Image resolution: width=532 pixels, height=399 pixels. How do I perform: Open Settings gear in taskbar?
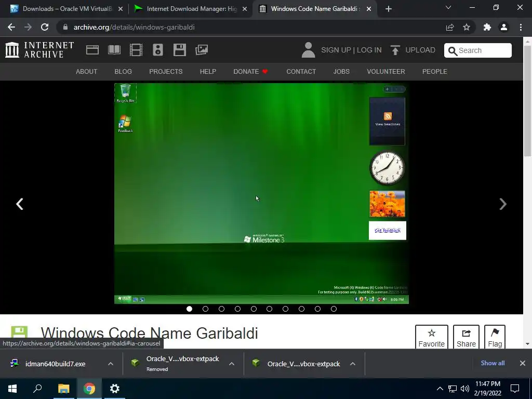coord(115,389)
